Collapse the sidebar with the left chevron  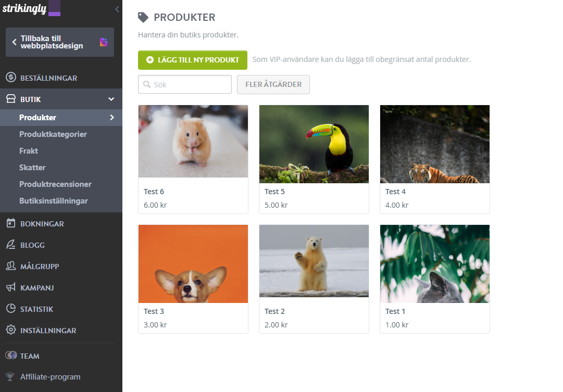tap(117, 9)
